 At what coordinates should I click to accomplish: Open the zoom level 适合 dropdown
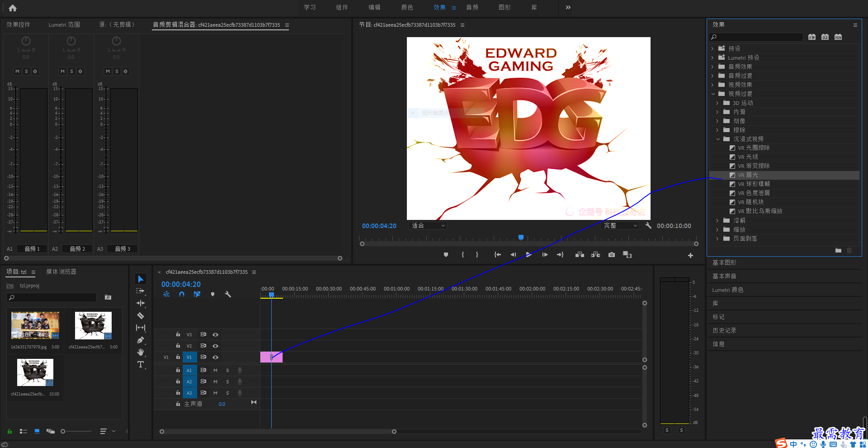point(428,225)
